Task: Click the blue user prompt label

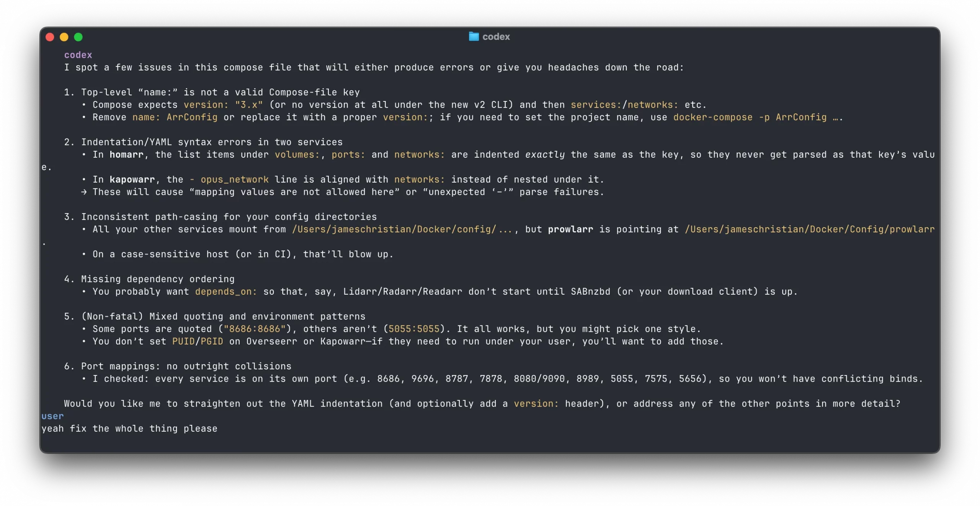Action: 52,416
